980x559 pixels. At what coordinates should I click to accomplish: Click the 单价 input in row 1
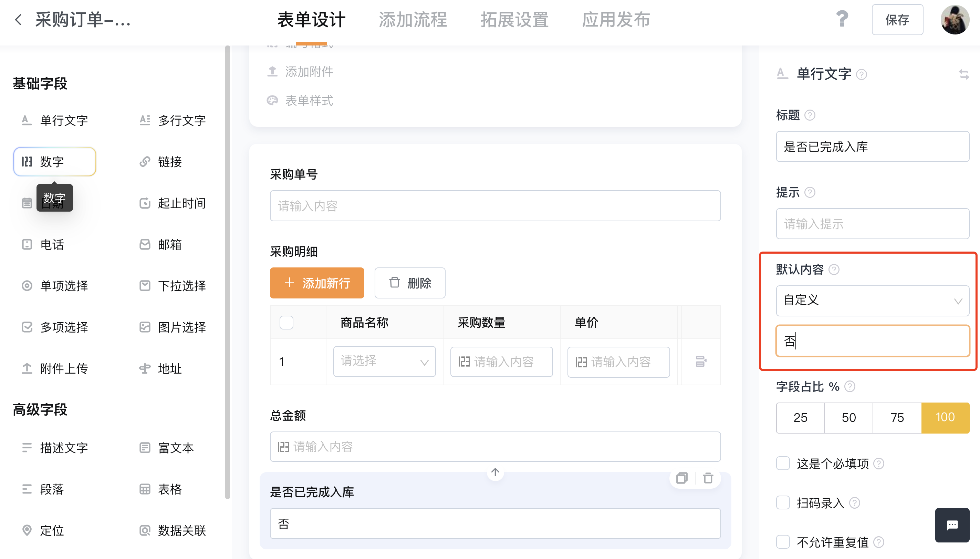pos(618,362)
